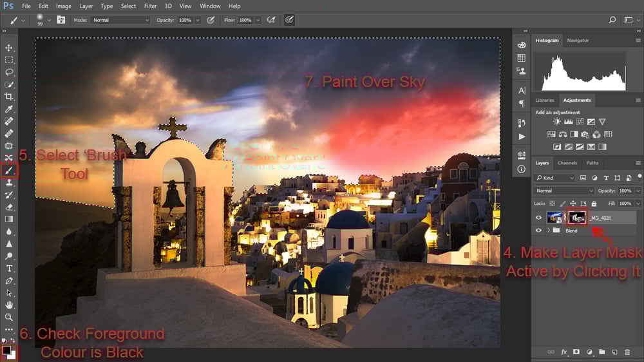Toggle lock transparent pixels
Viewport: 644px width, 362px height.
pyautogui.click(x=552, y=204)
